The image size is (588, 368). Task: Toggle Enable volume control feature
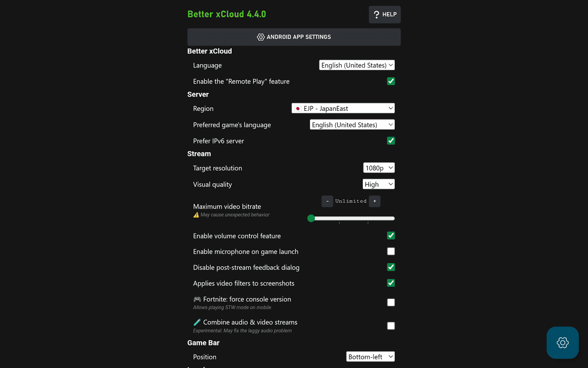(x=391, y=236)
